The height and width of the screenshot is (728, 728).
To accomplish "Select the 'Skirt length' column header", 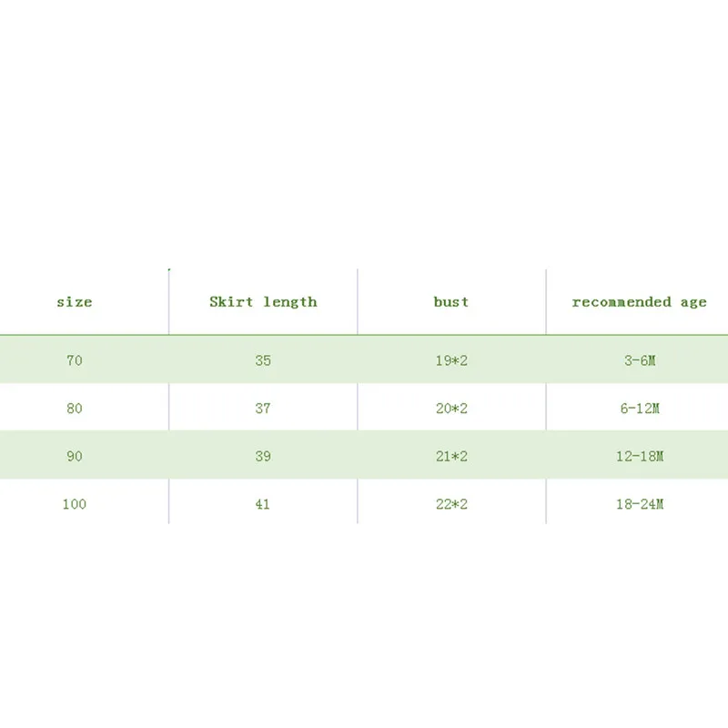I will click(x=263, y=302).
